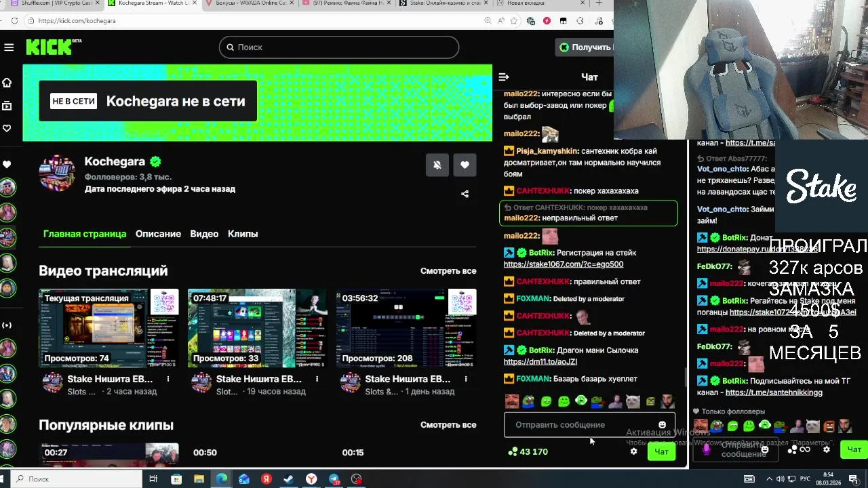Open Kochegara channel avatar
Image resolution: width=868 pixels, height=488 pixels.
58,174
